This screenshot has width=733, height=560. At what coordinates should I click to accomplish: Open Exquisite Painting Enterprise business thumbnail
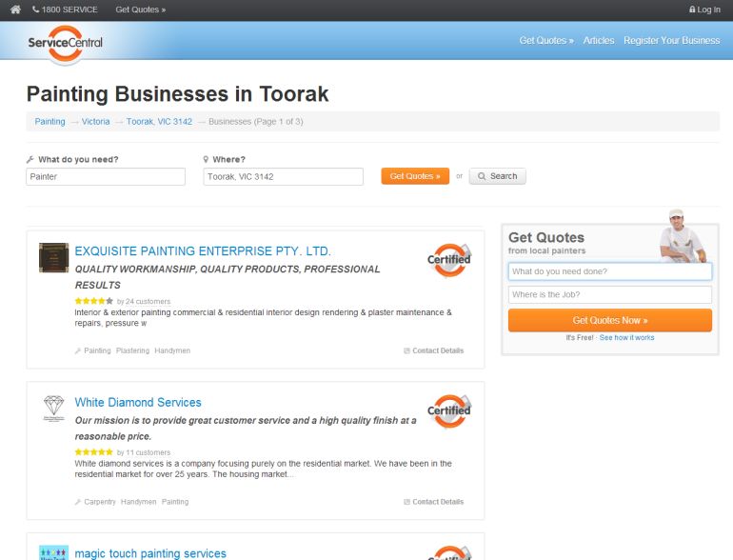[x=53, y=258]
